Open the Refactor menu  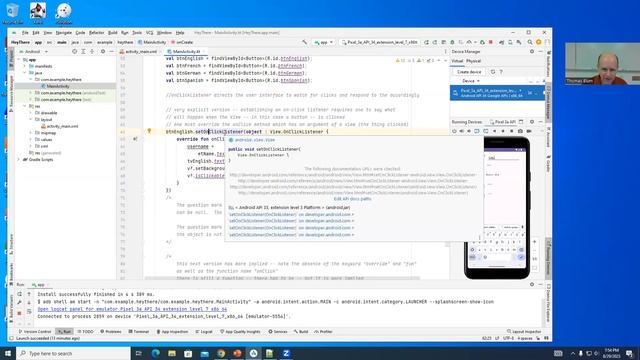[96, 33]
